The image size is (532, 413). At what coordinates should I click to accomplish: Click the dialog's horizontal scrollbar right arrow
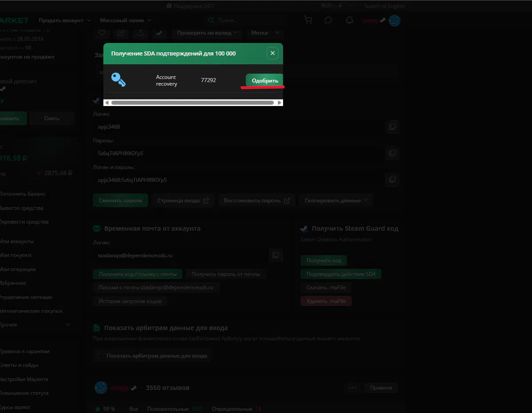[279, 102]
